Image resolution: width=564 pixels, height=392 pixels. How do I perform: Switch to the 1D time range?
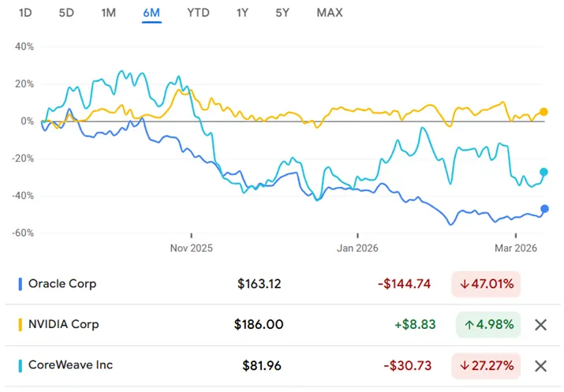25,13
